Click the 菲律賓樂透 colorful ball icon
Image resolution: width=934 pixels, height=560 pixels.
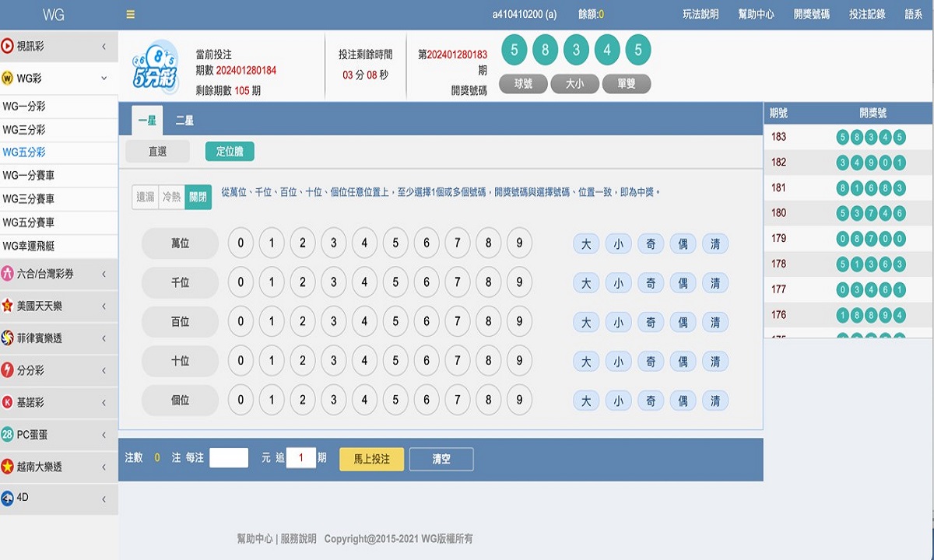pyautogui.click(x=8, y=338)
